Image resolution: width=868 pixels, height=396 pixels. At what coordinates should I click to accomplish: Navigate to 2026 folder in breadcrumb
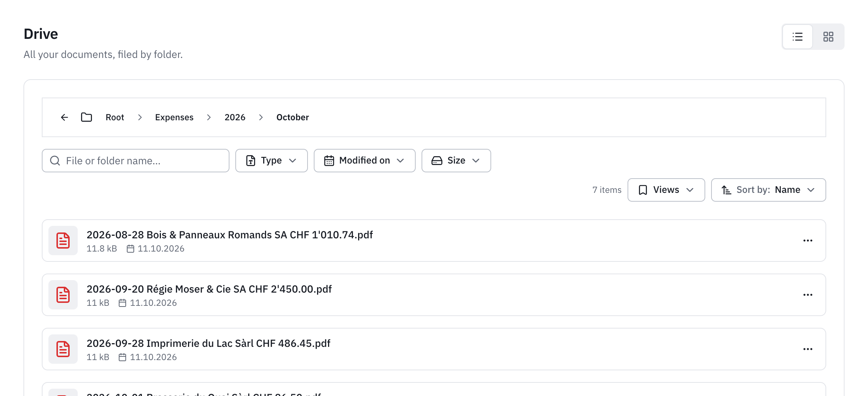(235, 117)
